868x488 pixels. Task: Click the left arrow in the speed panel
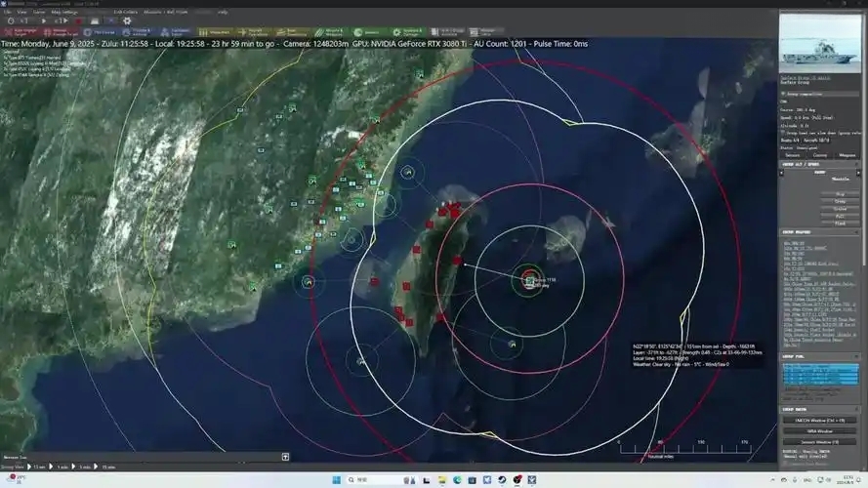[782, 173]
